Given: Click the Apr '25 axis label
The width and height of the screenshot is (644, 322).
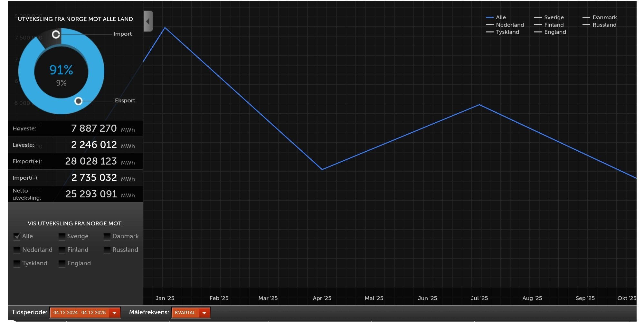Looking at the screenshot, I should (x=322, y=298).
